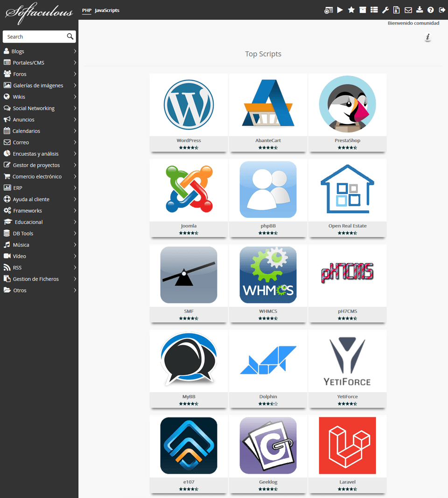Open control panel icon in top toolbar

pyautogui.click(x=329, y=10)
